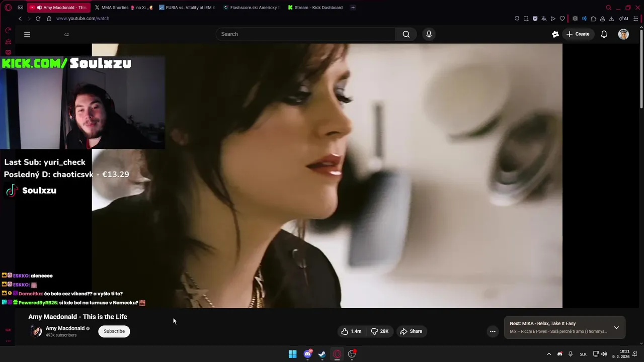The image size is (644, 362).
Task: Open the Aria AI button
Action: [623, 19]
